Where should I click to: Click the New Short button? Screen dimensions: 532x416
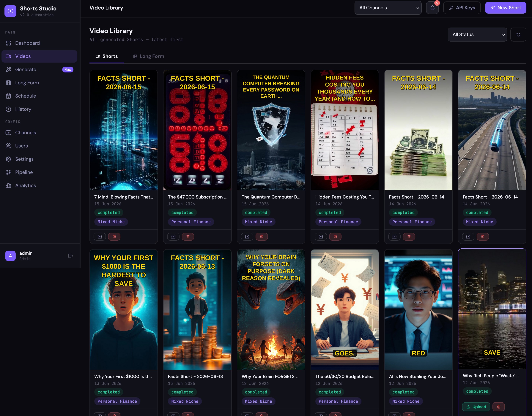tap(505, 8)
